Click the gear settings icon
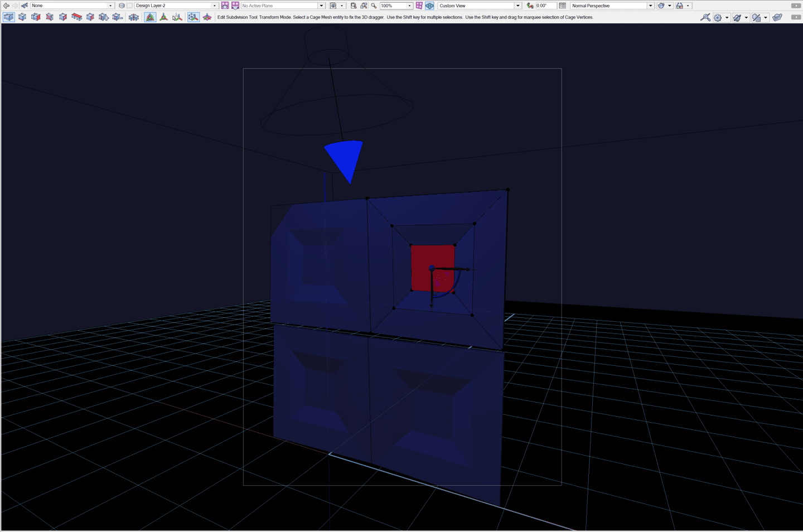Viewport: 803px width, 532px height. coord(718,18)
